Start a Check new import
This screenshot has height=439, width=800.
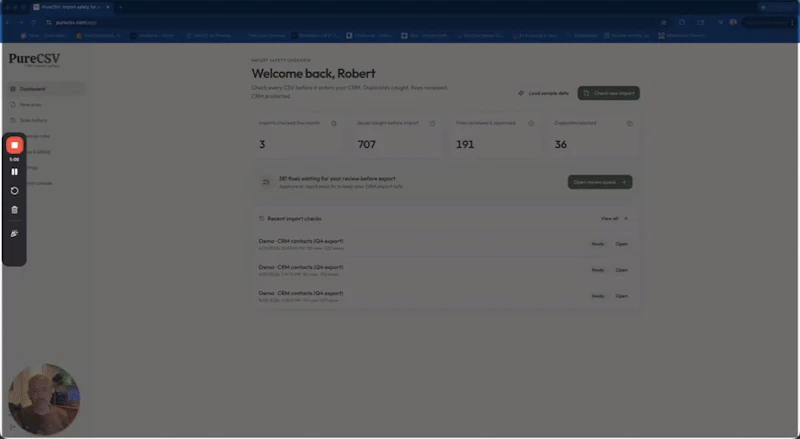click(x=608, y=93)
